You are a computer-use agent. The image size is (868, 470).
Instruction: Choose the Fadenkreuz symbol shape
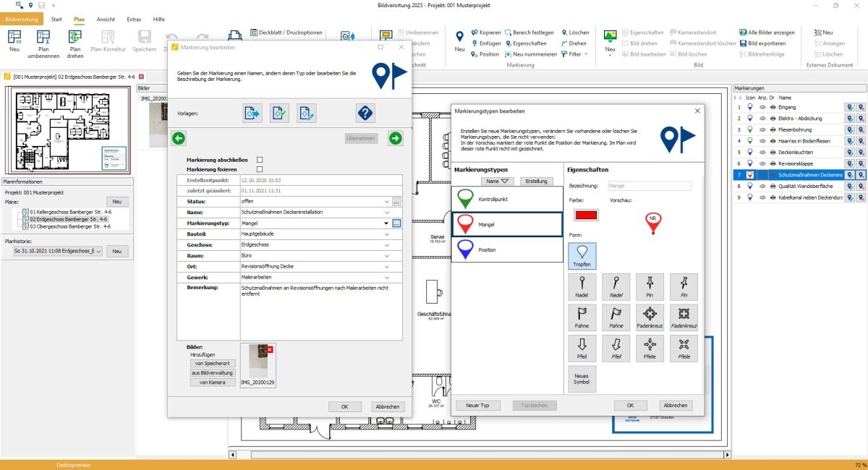[x=650, y=318]
